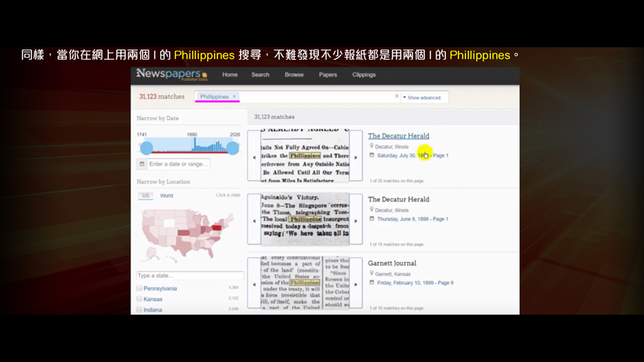
Task: Focus the Type a state input
Action: click(x=189, y=276)
